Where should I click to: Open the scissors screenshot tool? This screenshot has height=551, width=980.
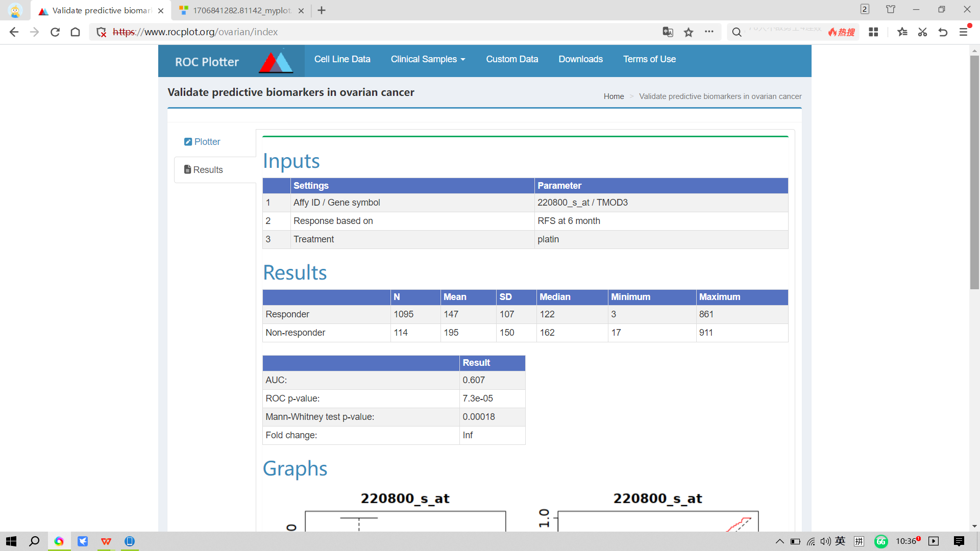click(x=922, y=32)
